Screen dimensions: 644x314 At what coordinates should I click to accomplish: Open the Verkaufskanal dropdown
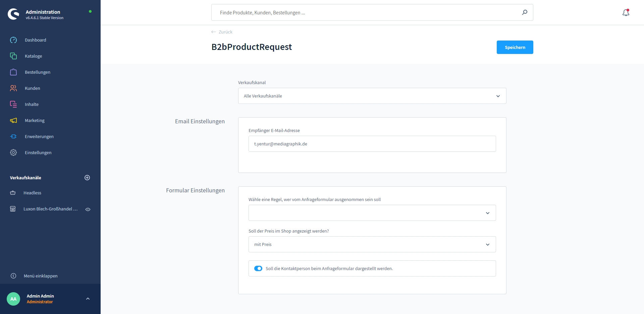click(x=372, y=96)
